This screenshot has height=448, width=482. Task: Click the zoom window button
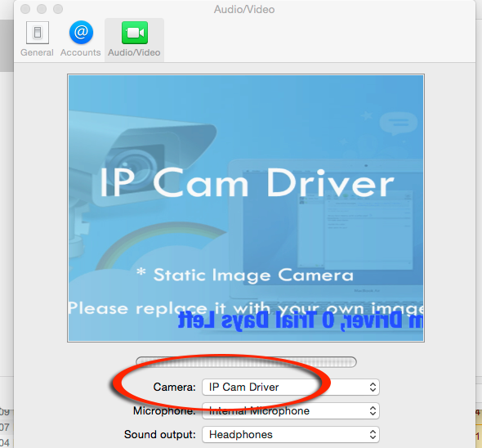(58, 9)
